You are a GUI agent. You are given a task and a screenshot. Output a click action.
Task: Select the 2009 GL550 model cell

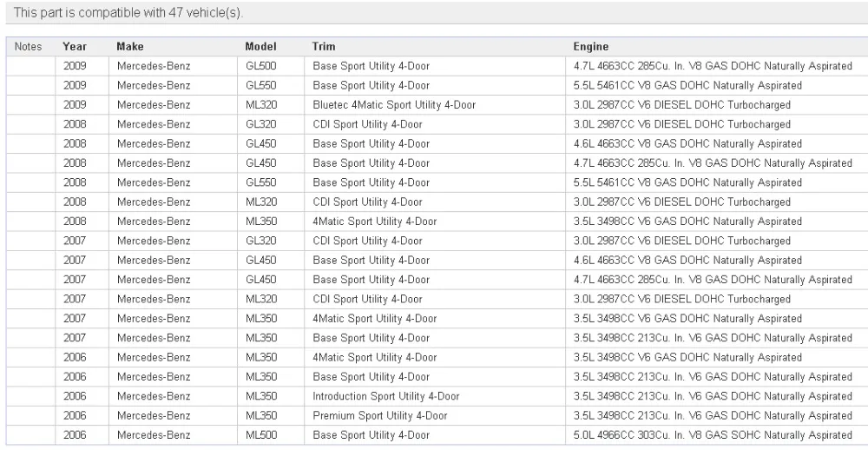[x=261, y=85]
